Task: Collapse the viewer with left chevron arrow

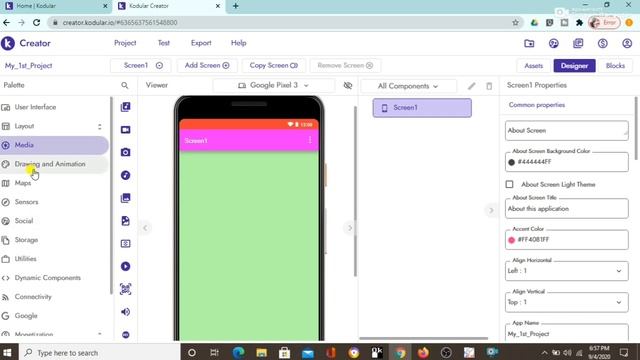Action: (145, 228)
